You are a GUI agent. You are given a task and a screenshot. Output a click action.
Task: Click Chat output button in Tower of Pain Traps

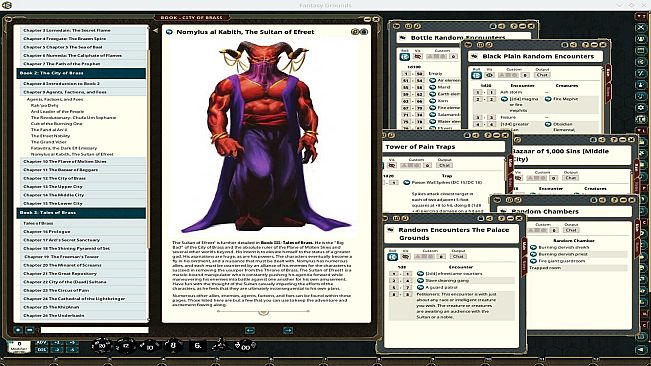coord(444,165)
